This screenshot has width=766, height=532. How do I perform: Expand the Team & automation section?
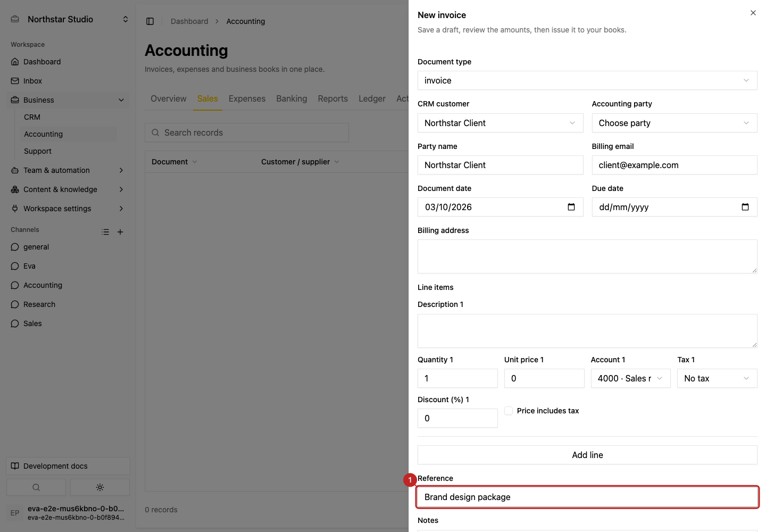pyautogui.click(x=121, y=170)
